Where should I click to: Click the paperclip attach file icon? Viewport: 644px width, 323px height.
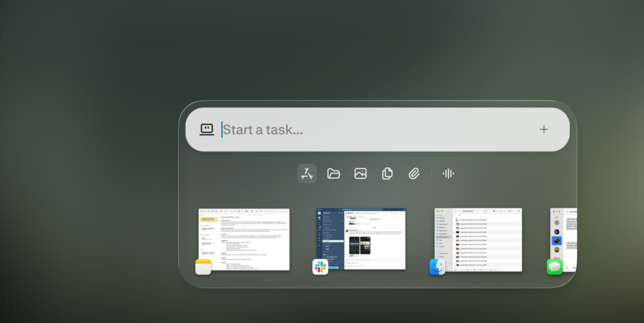click(x=414, y=173)
